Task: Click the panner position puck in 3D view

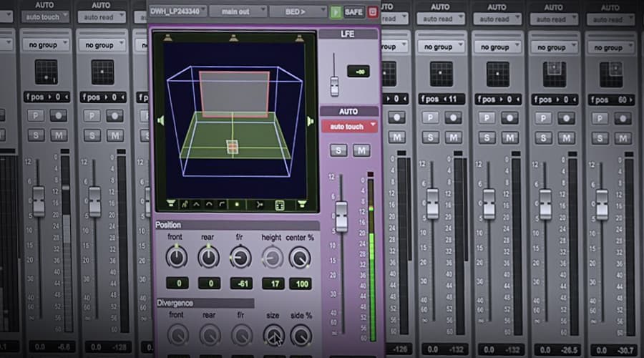Action: tap(232, 147)
